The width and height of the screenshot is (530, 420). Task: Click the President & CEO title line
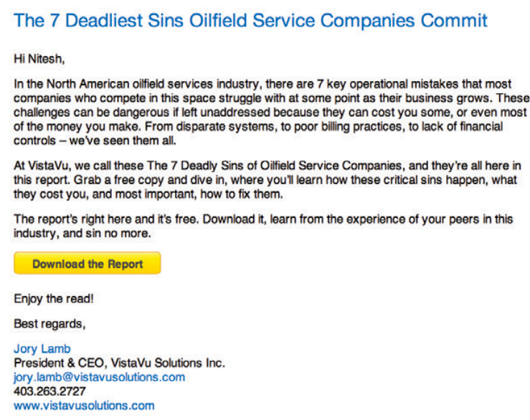119,363
